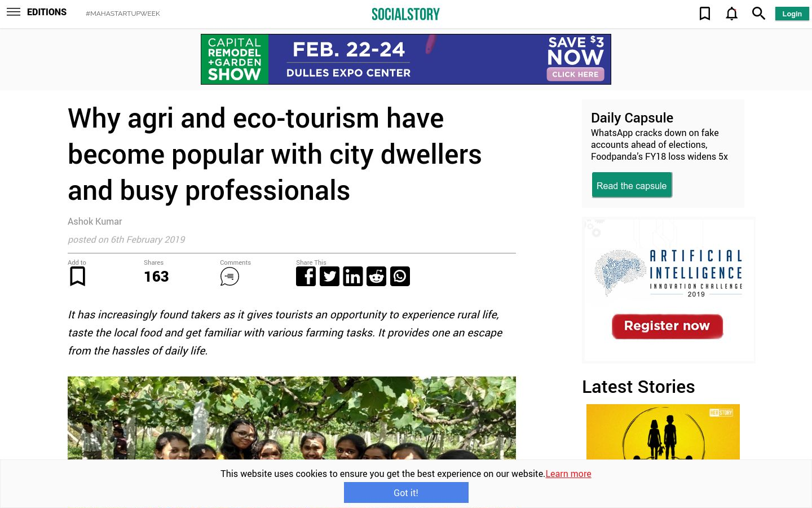
Task: Click Read the capsule button
Action: point(632,186)
